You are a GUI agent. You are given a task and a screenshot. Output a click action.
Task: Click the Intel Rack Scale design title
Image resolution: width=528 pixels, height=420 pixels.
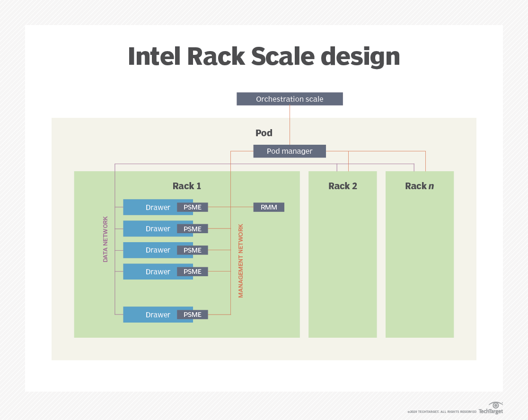(264, 56)
